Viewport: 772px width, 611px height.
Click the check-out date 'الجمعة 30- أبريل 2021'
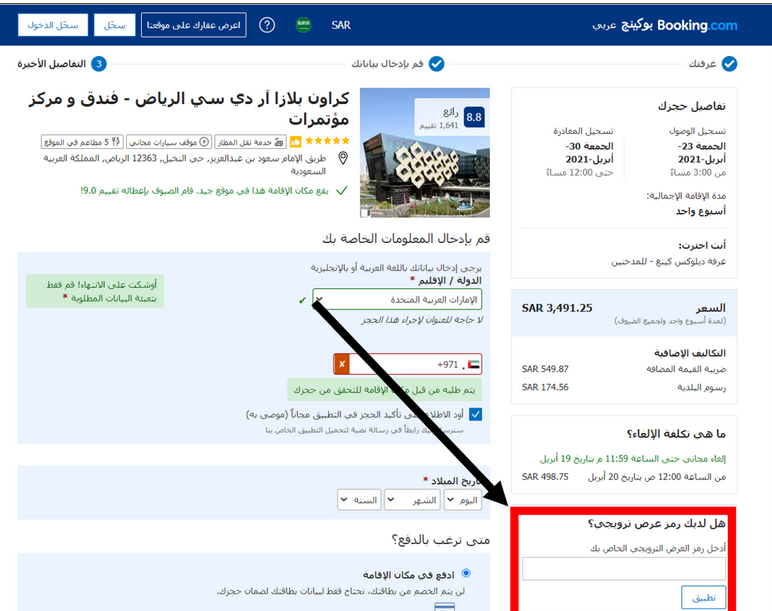point(589,153)
